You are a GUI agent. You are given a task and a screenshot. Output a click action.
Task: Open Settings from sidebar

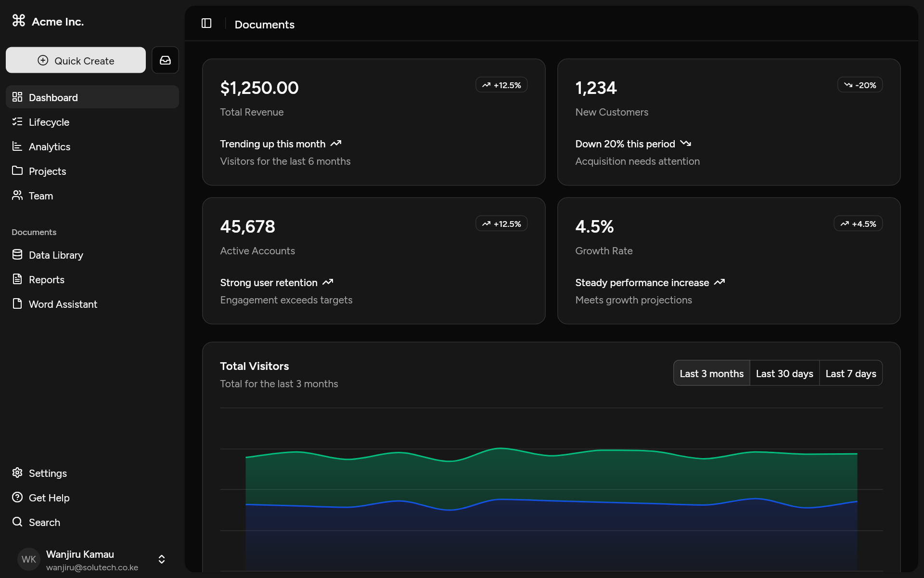click(92, 473)
